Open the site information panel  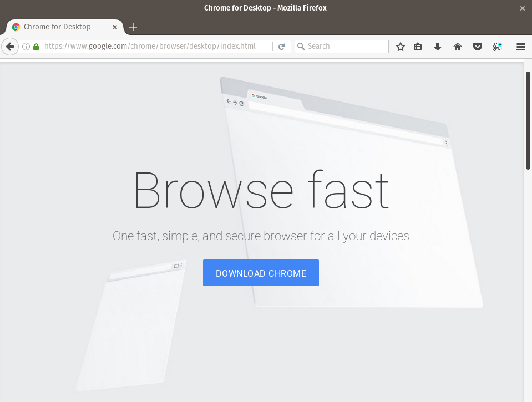(26, 46)
